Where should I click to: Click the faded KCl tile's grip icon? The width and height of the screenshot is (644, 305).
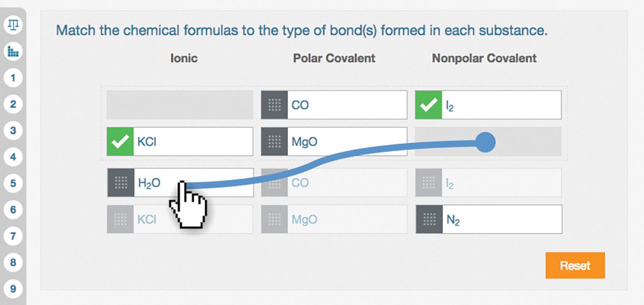click(120, 219)
